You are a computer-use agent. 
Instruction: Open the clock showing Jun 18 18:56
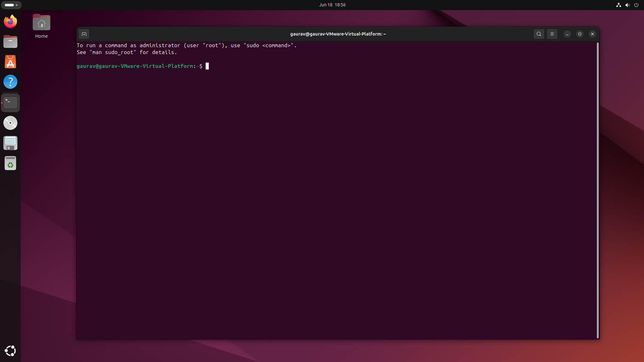click(332, 5)
